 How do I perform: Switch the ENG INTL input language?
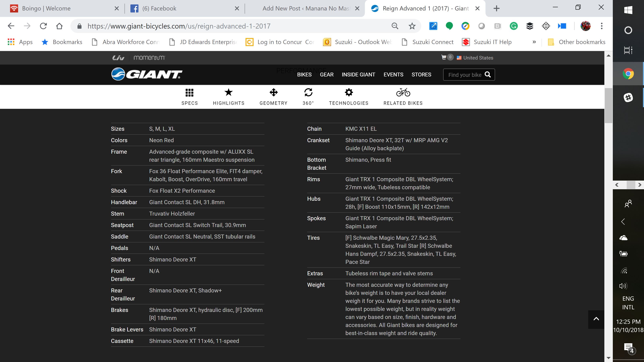(x=628, y=303)
